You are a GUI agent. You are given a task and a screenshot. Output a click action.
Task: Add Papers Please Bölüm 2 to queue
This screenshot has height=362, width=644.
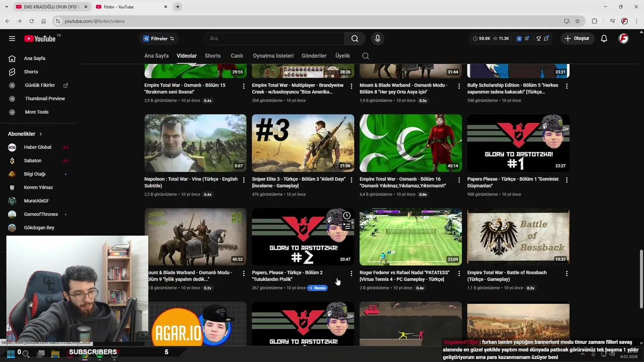[x=347, y=226]
